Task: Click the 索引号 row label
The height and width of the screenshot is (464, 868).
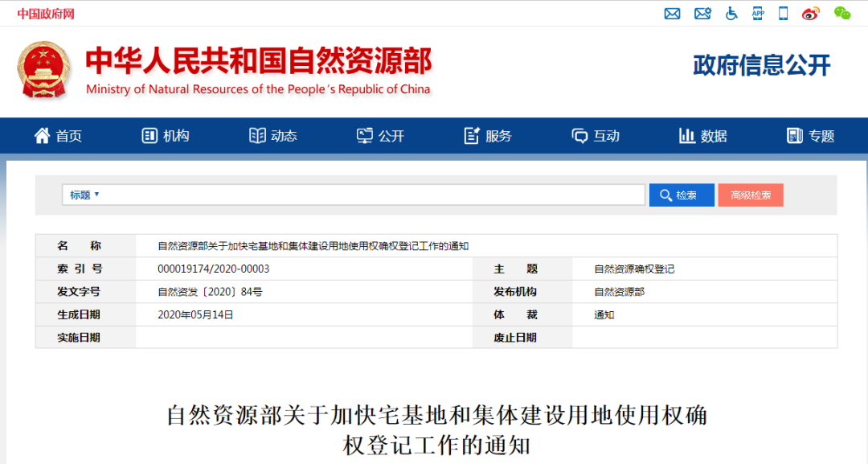Action: coord(80,269)
